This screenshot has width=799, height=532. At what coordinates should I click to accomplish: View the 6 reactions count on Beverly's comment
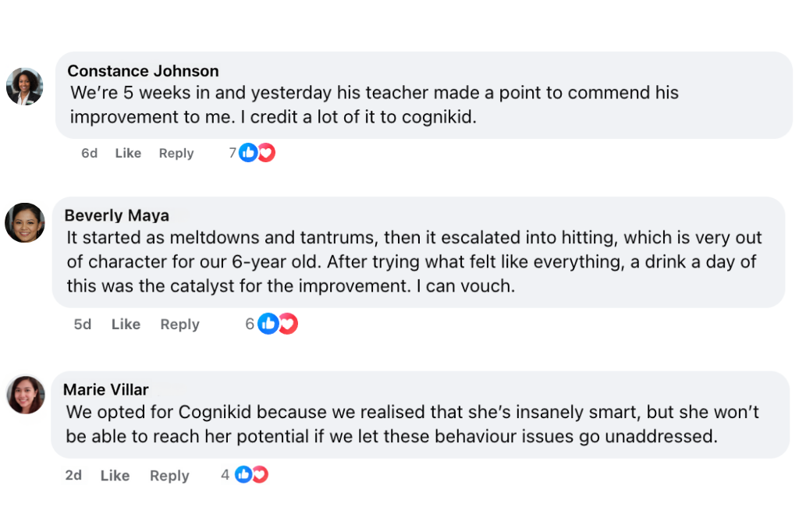click(x=250, y=324)
